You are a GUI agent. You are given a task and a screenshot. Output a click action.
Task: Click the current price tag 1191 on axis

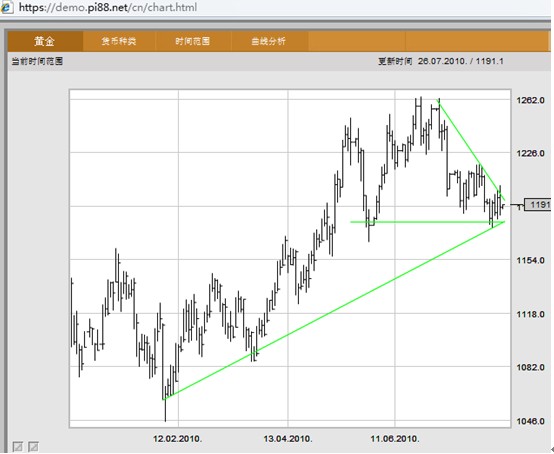coord(537,205)
